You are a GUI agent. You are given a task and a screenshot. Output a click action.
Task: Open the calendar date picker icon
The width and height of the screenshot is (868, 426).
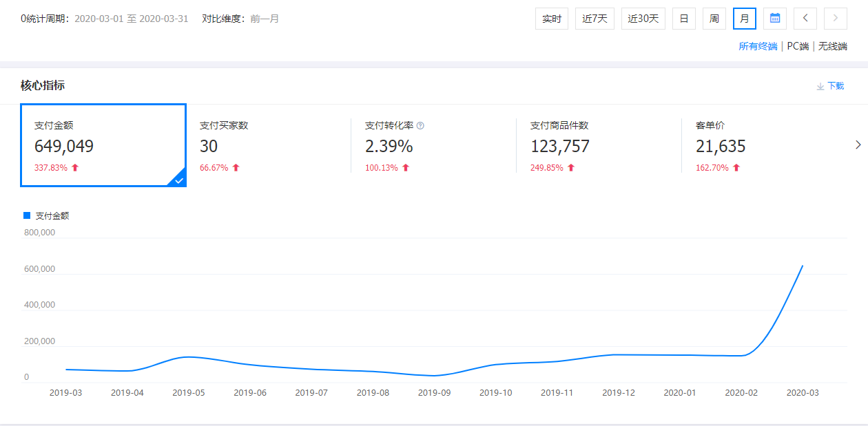(x=775, y=19)
